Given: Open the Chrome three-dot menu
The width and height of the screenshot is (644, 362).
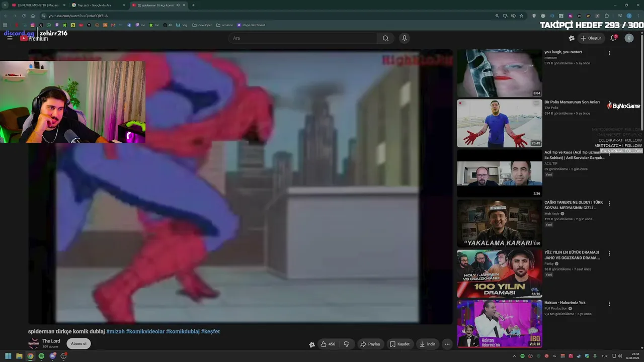Looking at the screenshot, I should pyautogui.click(x=638, y=16).
